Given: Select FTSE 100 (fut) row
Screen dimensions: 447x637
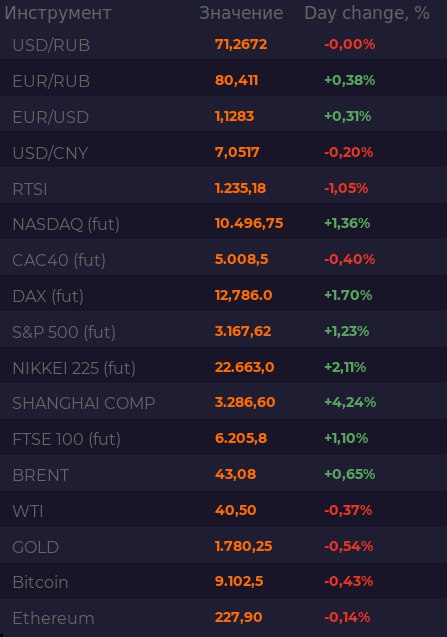Looking at the screenshot, I should [x=224, y=439].
